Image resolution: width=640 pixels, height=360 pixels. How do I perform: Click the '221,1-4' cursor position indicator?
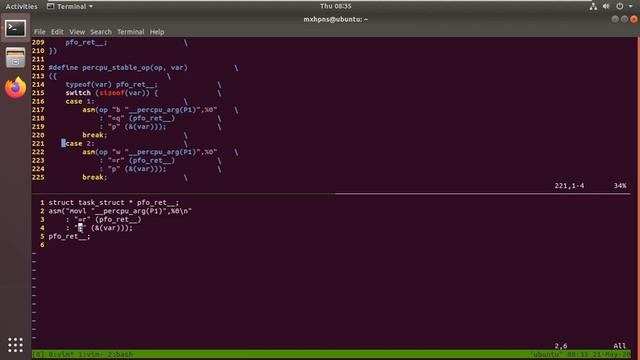click(x=569, y=186)
